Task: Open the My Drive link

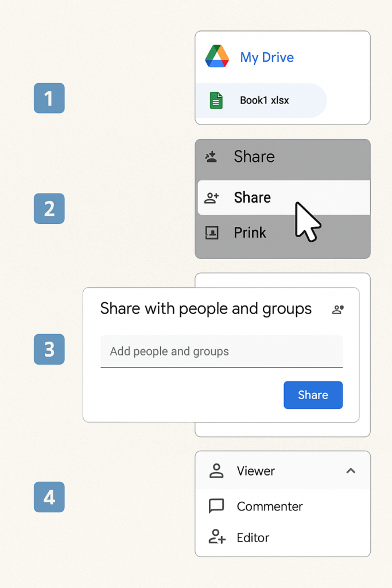Action: [267, 57]
